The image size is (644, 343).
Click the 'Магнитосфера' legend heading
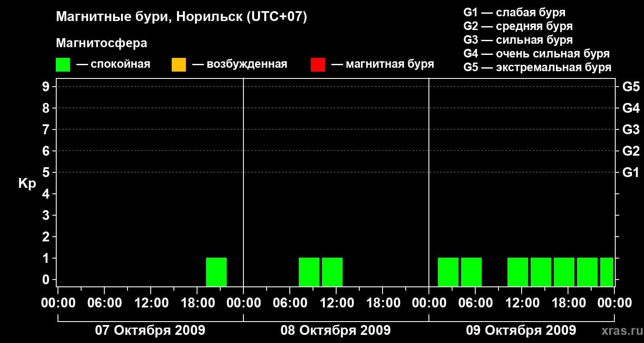point(101,43)
